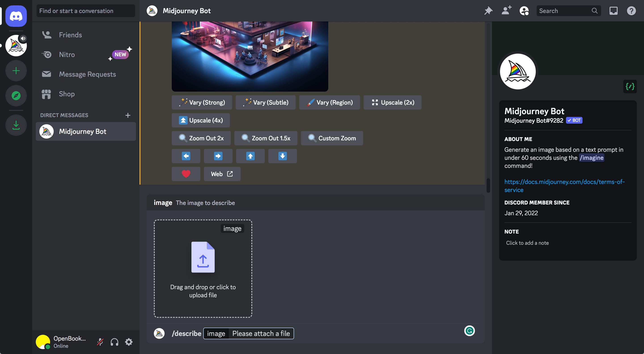This screenshot has height=354, width=644.
Task: Toggle microphone mute in user panel
Action: pyautogui.click(x=100, y=342)
